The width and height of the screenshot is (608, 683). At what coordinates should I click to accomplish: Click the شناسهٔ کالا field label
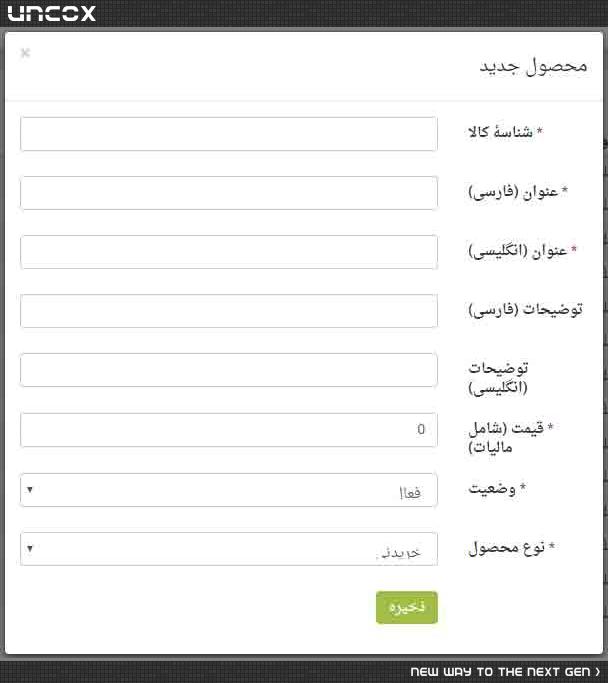click(x=500, y=132)
